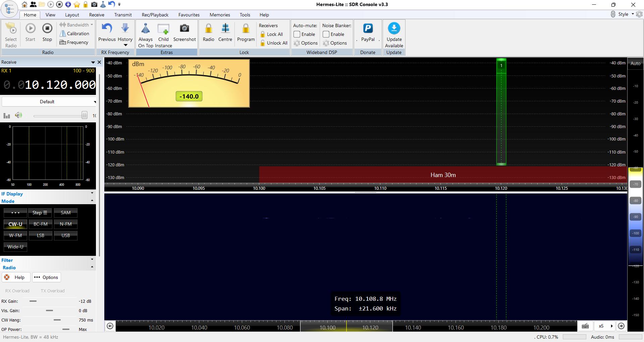This screenshot has width=644, height=342.
Task: Expand the IF Display section
Action: (92, 193)
